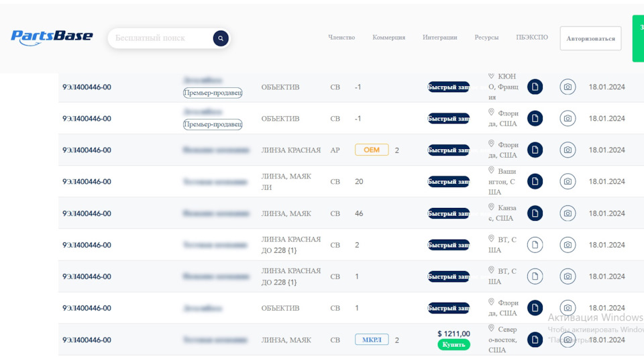Click the search magnifier icon in the search bar
Image resolution: width=644 pixels, height=357 pixels.
pos(221,38)
